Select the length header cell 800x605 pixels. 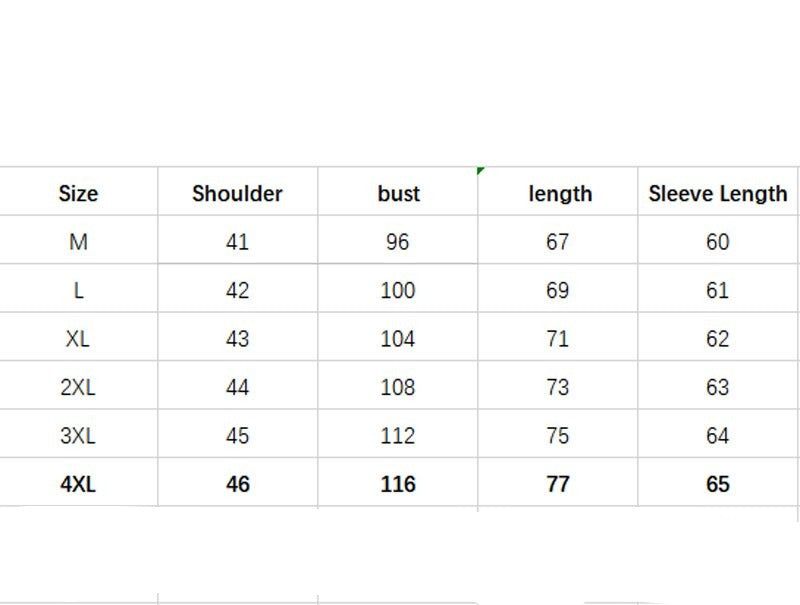point(559,193)
